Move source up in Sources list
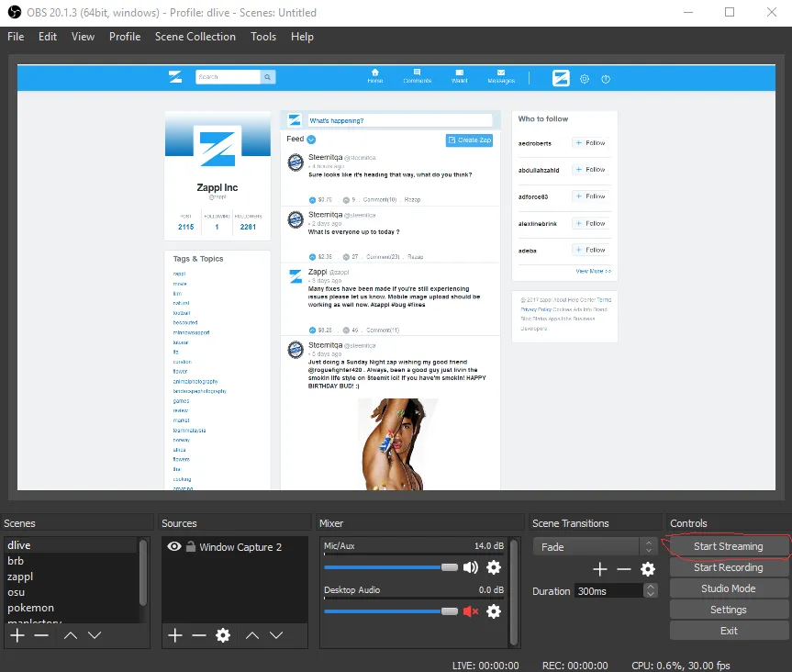 252,635
